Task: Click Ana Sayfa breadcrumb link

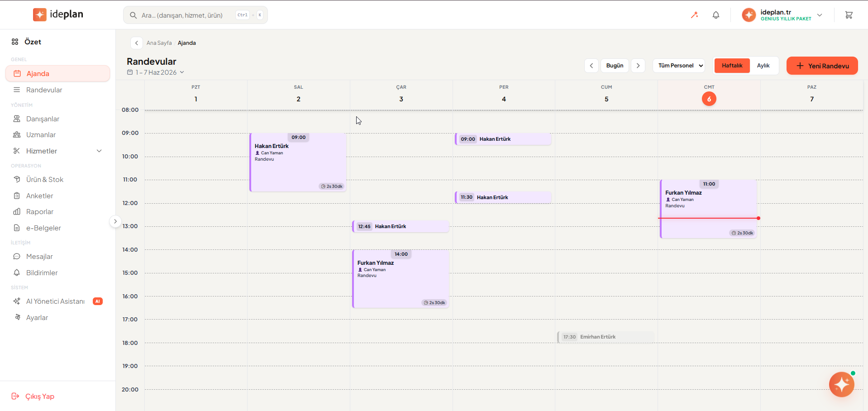Action: click(159, 43)
